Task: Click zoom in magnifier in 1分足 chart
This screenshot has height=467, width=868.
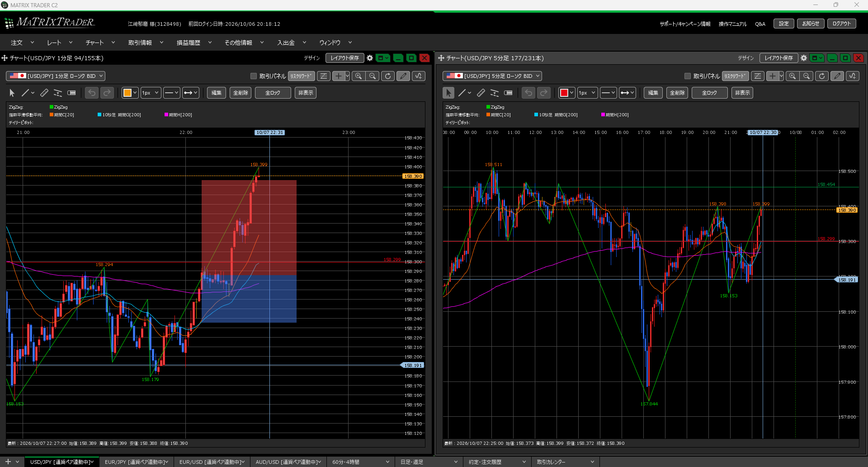Action: coord(359,76)
